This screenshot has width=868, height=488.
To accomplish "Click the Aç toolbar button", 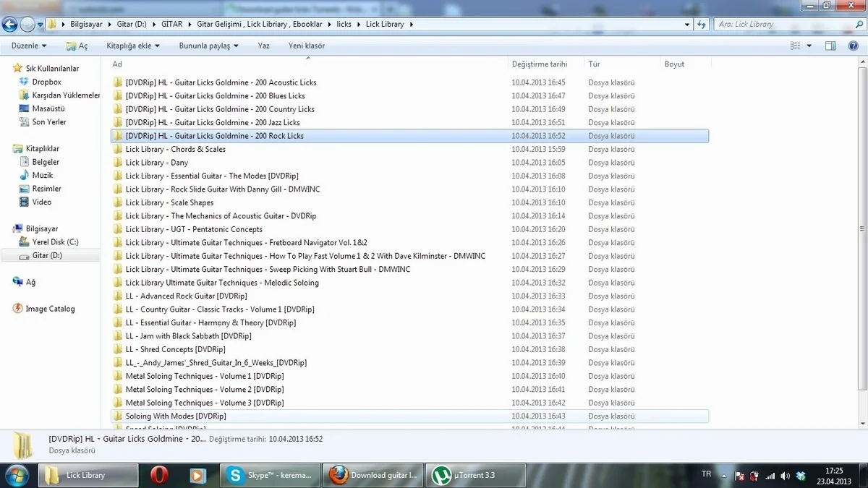I will (77, 46).
